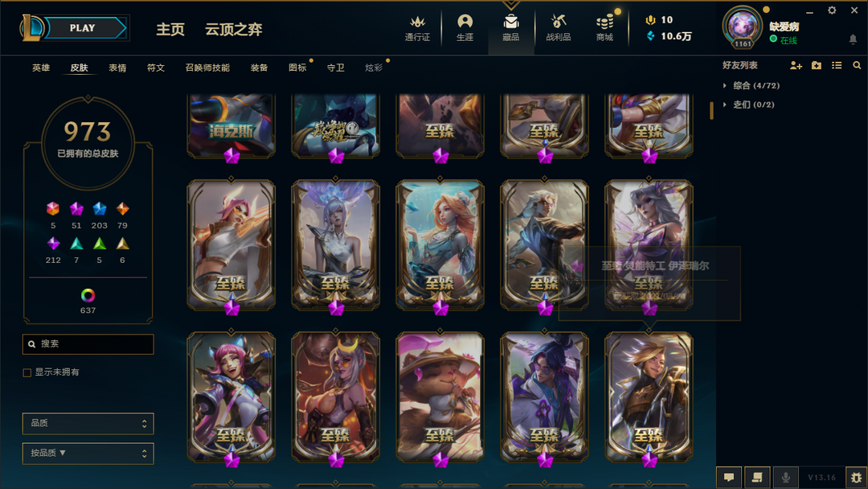Switch to the 英雄 tab

(x=41, y=68)
